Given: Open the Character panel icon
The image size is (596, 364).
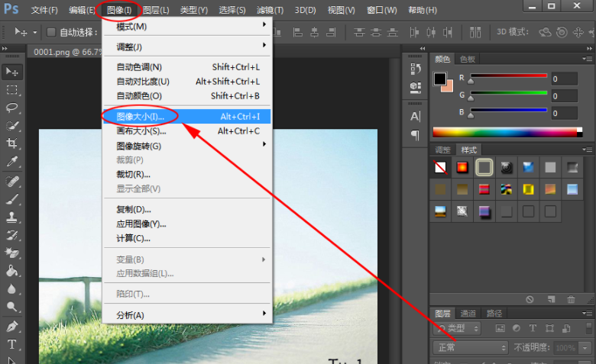Looking at the screenshot, I should point(416,117).
